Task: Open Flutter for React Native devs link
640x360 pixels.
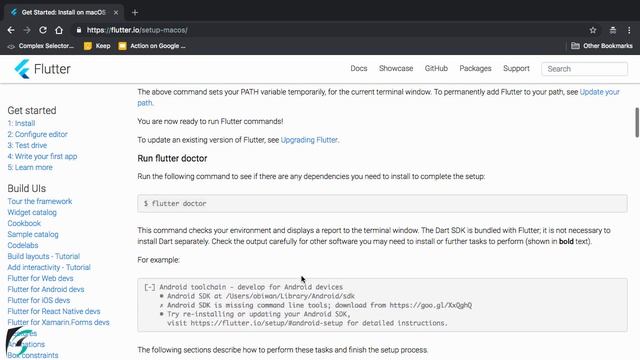Action: [54, 311]
